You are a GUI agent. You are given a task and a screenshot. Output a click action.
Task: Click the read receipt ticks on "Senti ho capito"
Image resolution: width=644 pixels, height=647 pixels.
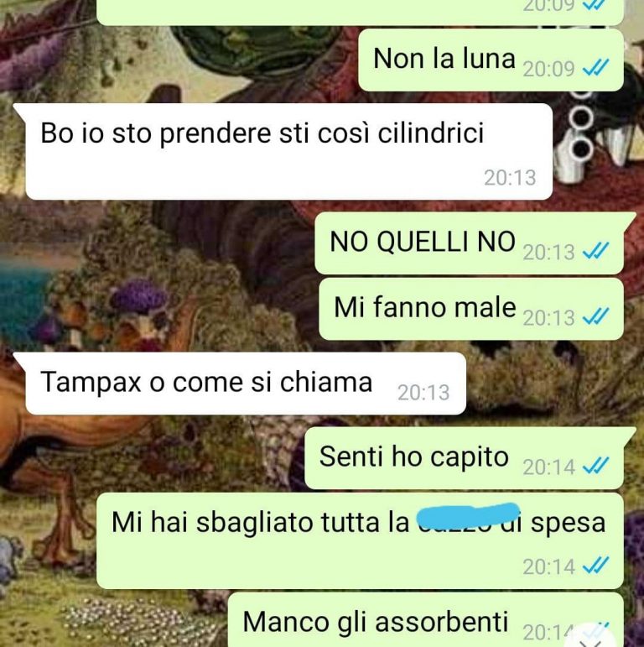point(595,467)
